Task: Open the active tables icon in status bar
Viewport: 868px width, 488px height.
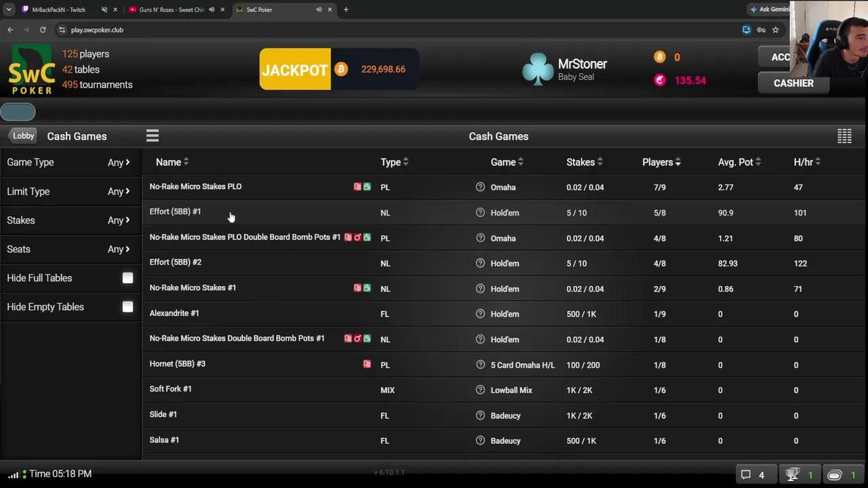Action: pos(834,475)
